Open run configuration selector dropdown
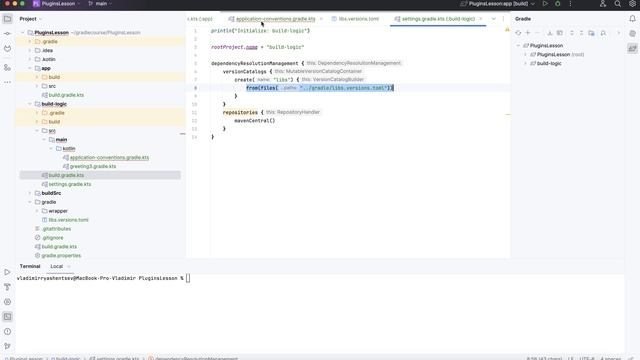 pos(498,4)
